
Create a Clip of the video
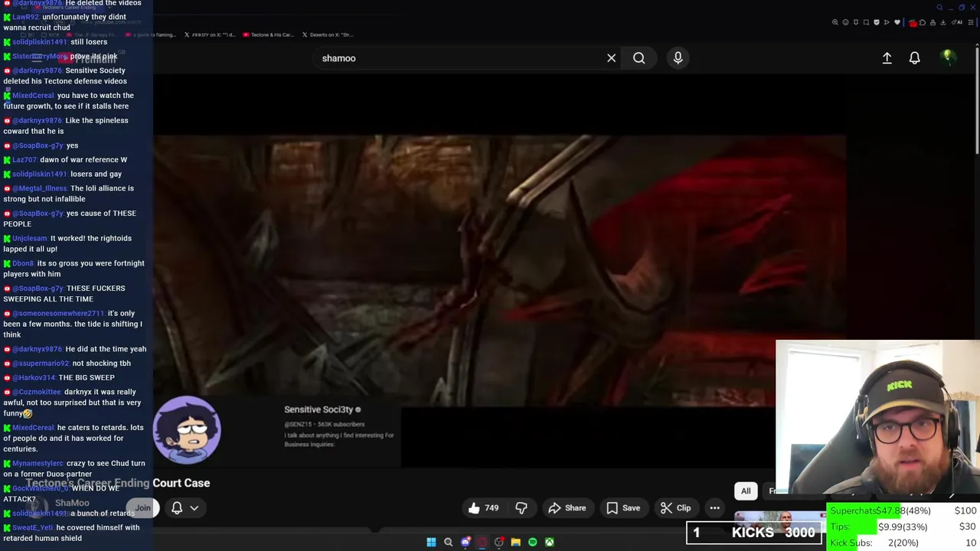pyautogui.click(x=676, y=507)
